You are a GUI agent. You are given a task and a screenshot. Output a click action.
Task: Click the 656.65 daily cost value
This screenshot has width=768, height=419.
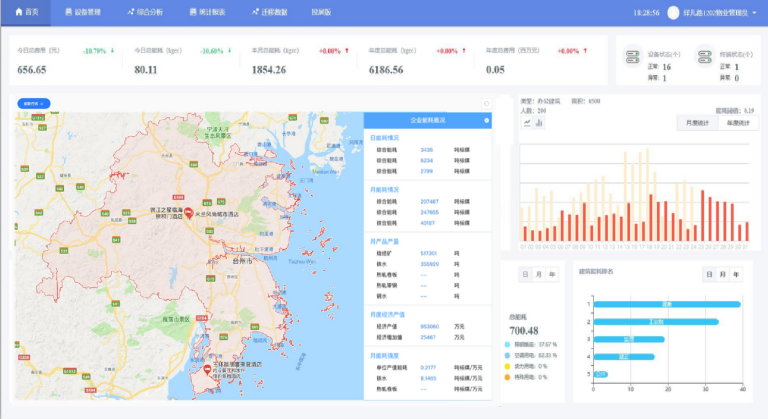pos(32,70)
